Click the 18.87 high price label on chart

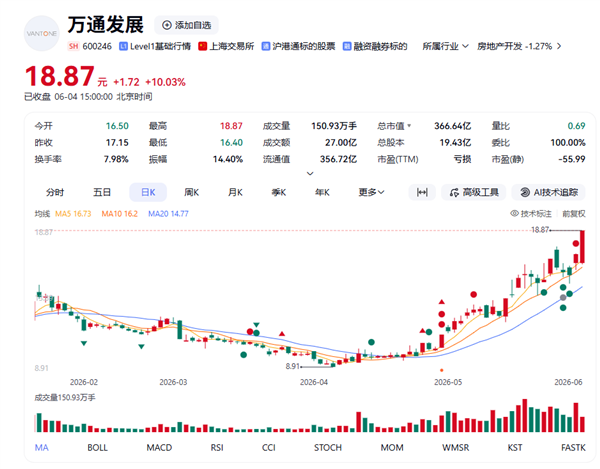[540, 230]
